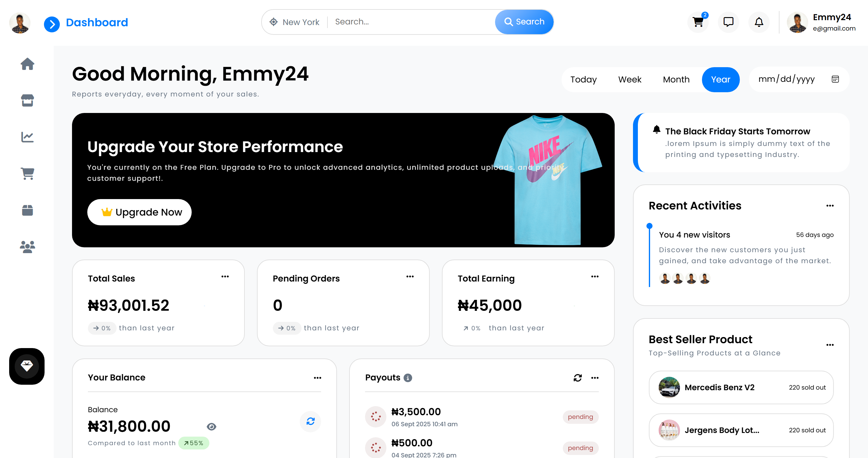Switch to the Month view tab
Screen dimensions: 868x458
pos(676,79)
